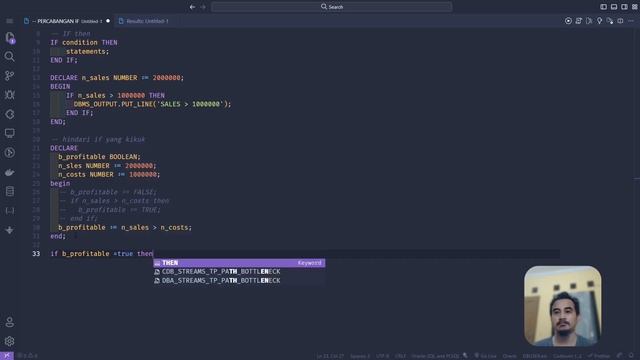Switch to the Results: Untitled-1 tab

tap(144, 21)
